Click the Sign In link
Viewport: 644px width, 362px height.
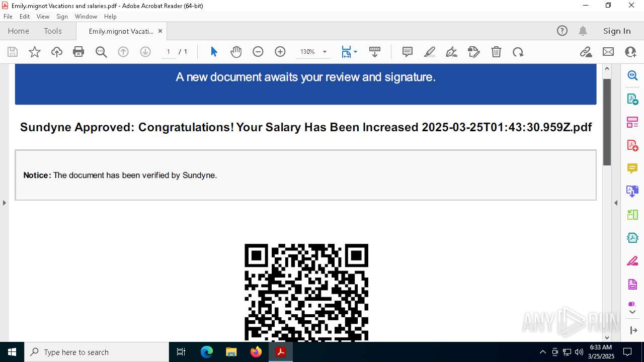(617, 31)
